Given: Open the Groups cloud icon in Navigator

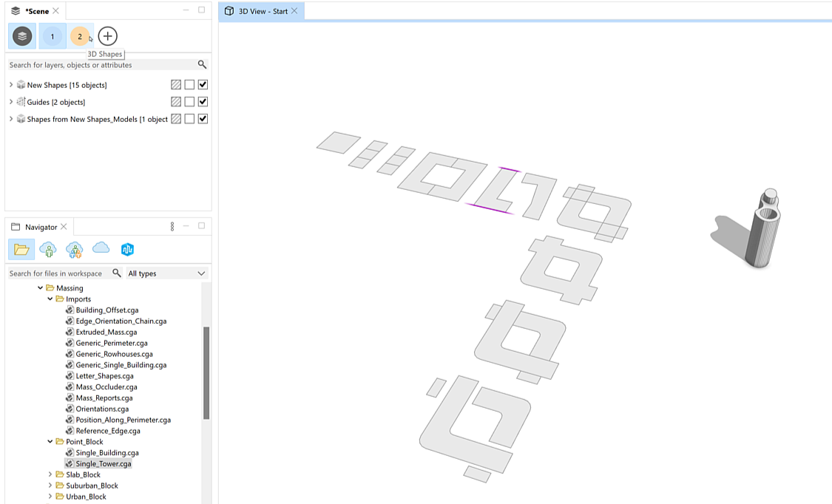Looking at the screenshot, I should [x=74, y=249].
